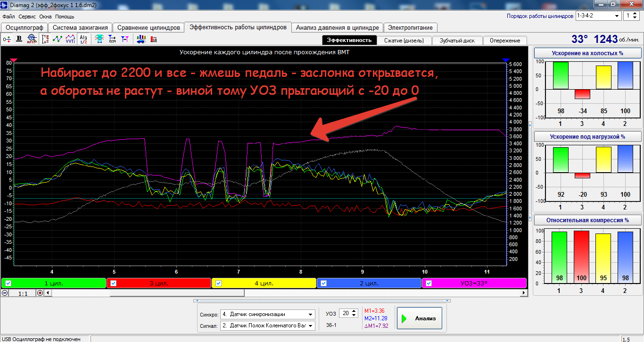This screenshot has width=644, height=342.
Task: Click the M1=3.36 value text
Action: (x=375, y=311)
